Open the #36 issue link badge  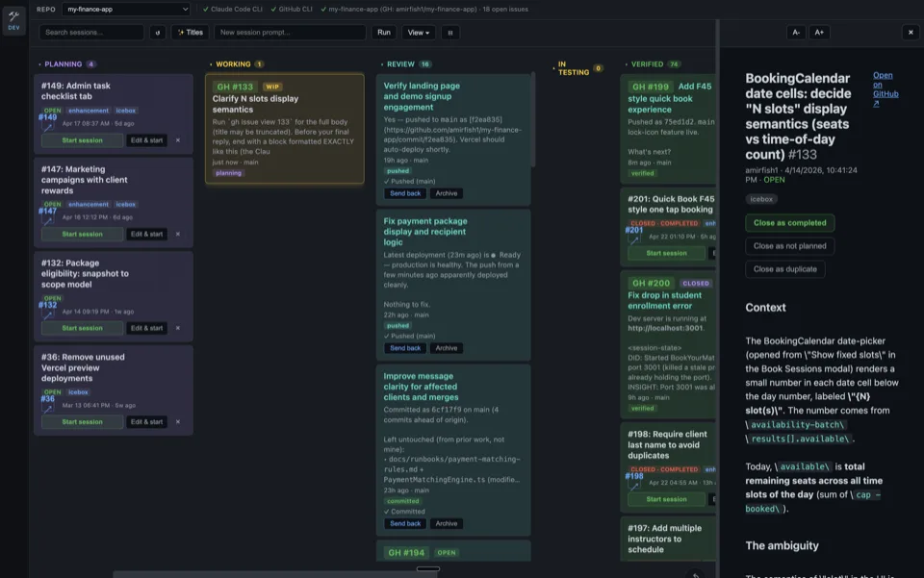coord(48,403)
